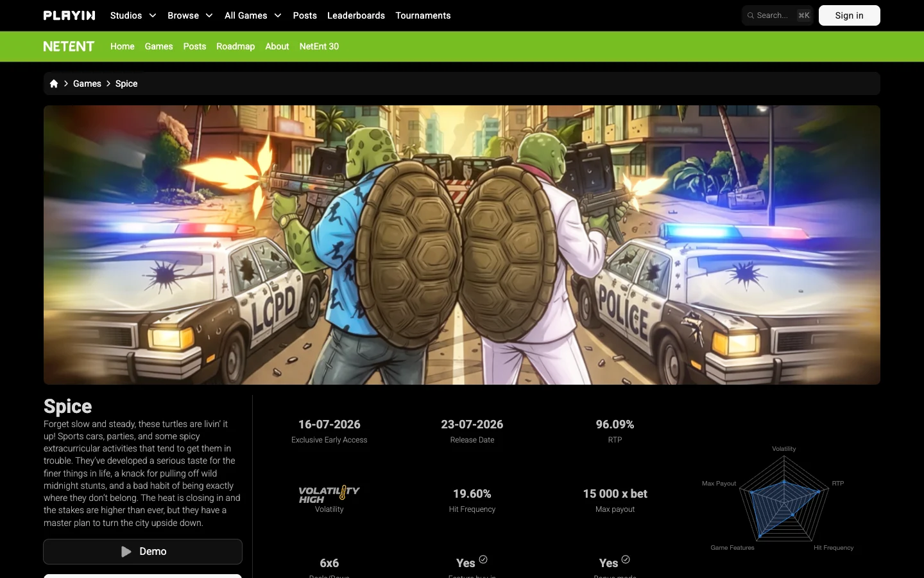
Task: Click the NETENT studio logo
Action: [x=69, y=46]
